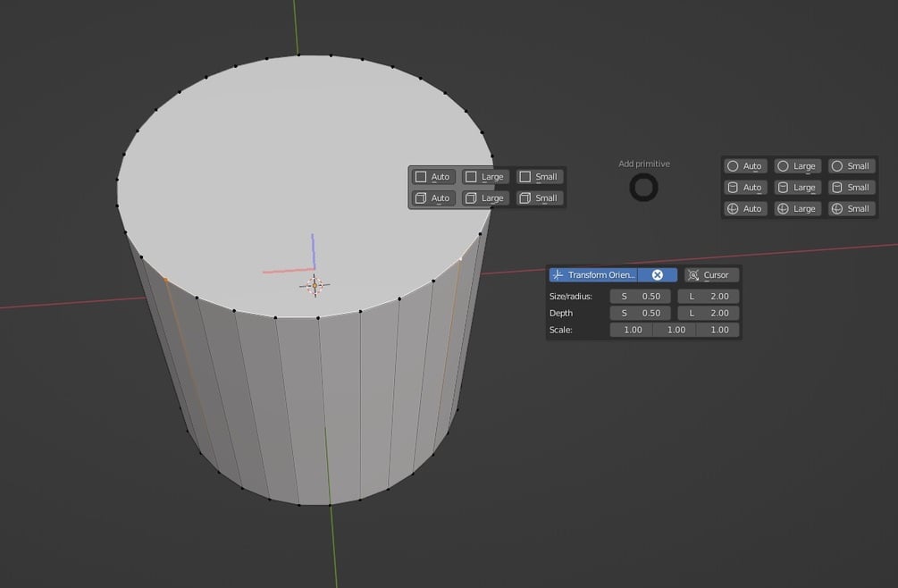Add a Small plane primitive

[540, 177]
